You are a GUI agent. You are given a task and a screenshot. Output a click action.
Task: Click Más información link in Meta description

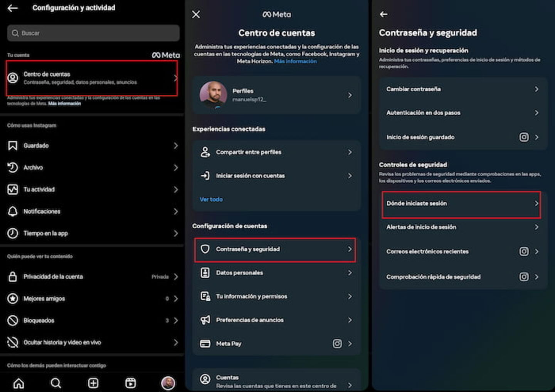(x=295, y=61)
